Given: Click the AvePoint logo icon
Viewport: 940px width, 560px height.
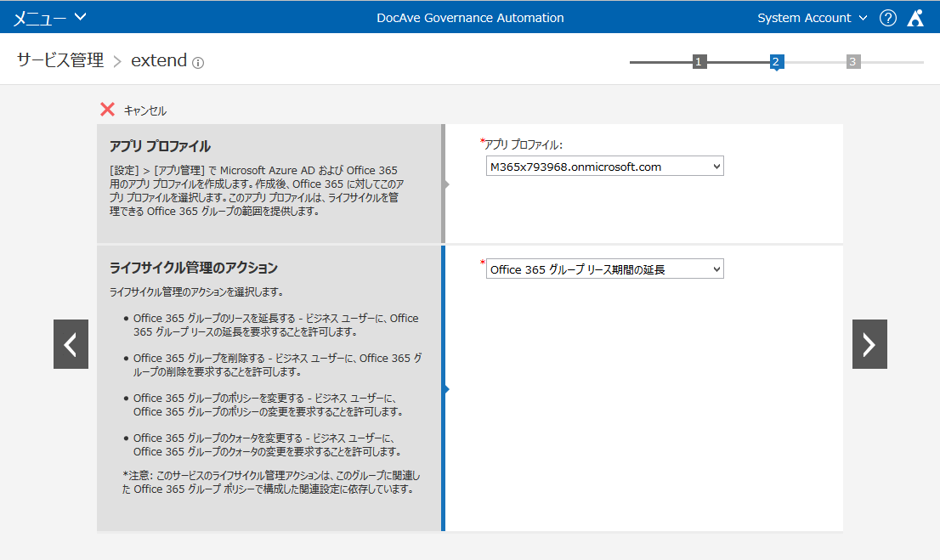Looking at the screenshot, I should point(915,18).
